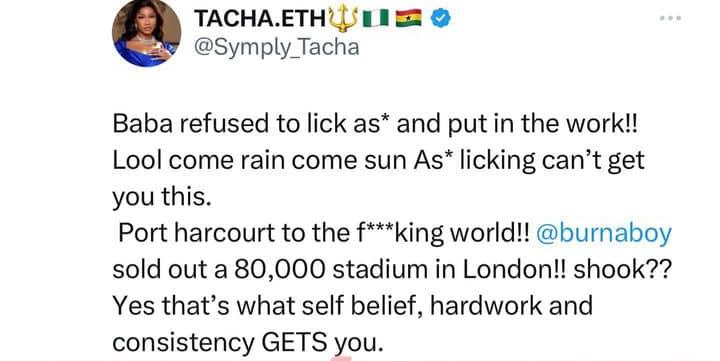
Task: Click the line 'Lool come rain come sun'
Action: (x=378, y=161)
